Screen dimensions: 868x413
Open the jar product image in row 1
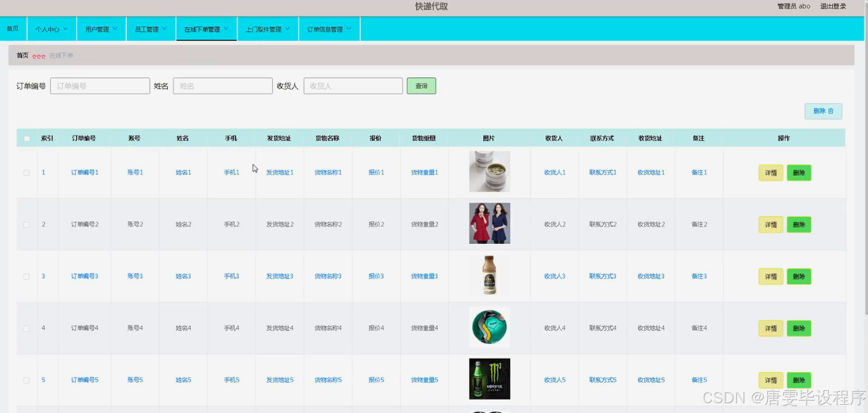[490, 171]
